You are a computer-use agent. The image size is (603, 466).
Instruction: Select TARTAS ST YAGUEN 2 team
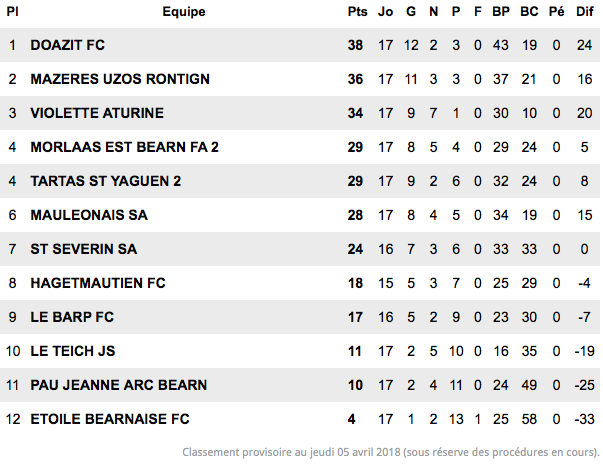[105, 181]
